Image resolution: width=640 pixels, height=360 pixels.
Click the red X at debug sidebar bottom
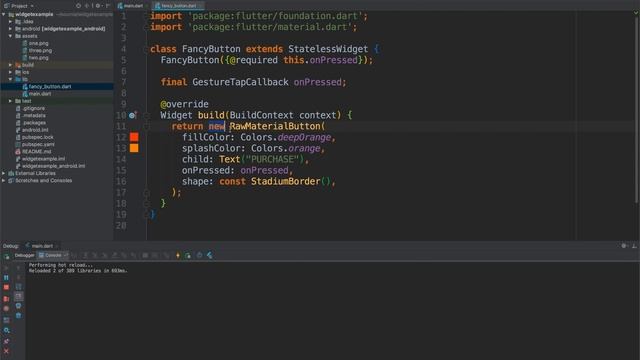6,351
